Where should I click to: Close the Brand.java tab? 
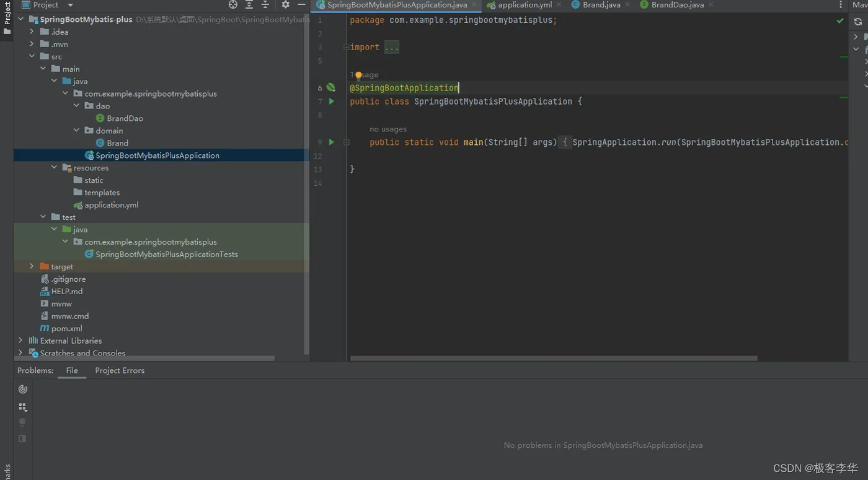pyautogui.click(x=627, y=5)
